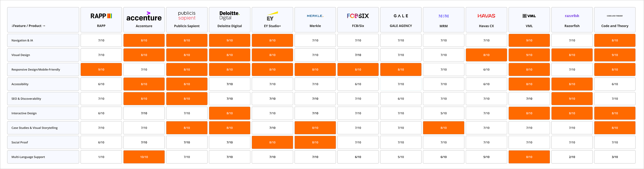Select the Interactive Design row label
Image resolution: width=644 pixels, height=169 pixels.
43,113
